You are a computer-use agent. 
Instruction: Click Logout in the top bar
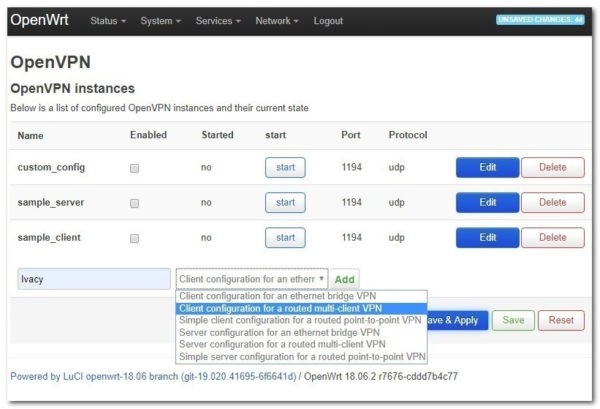(328, 21)
